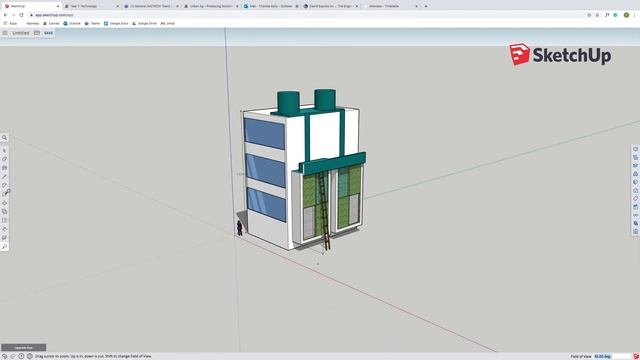Open the Google Drive bookmark

(x=144, y=23)
